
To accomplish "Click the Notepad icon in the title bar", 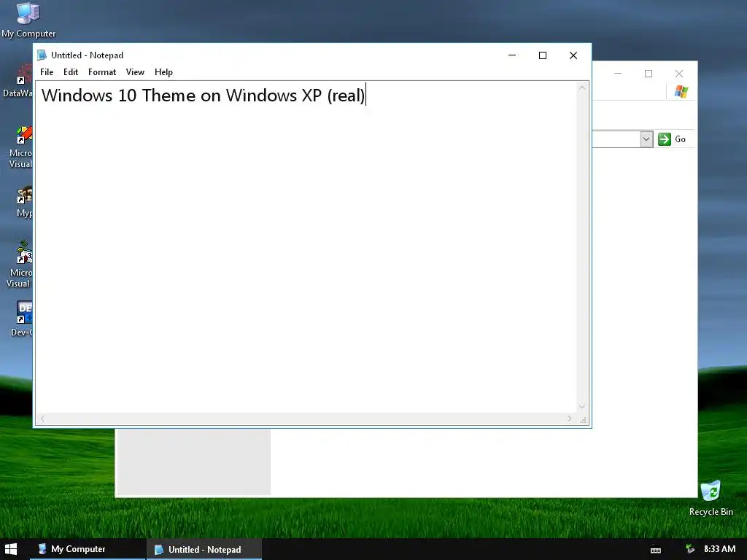I will click(x=42, y=55).
